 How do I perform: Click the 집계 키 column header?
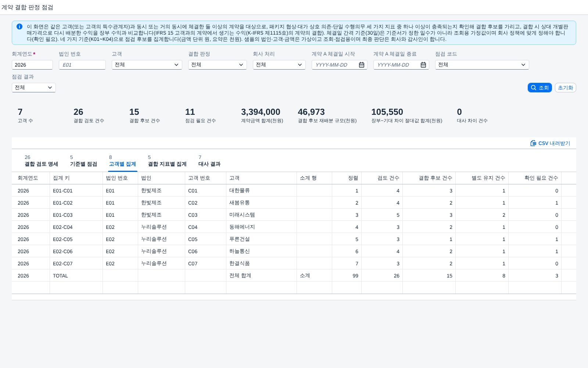tap(76, 178)
